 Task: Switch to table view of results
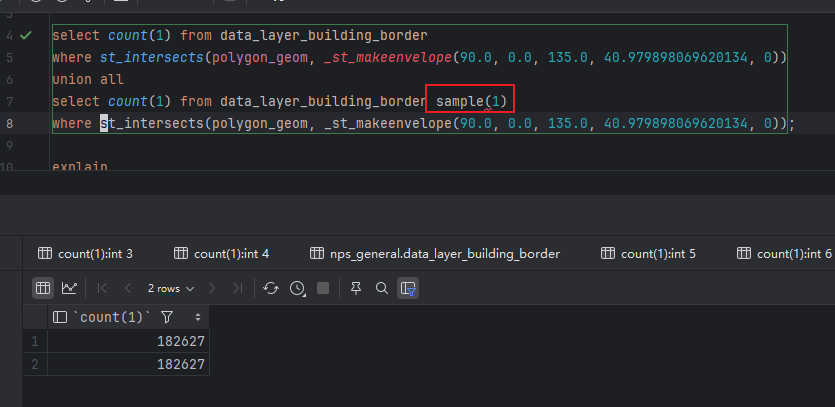pyautogui.click(x=43, y=288)
